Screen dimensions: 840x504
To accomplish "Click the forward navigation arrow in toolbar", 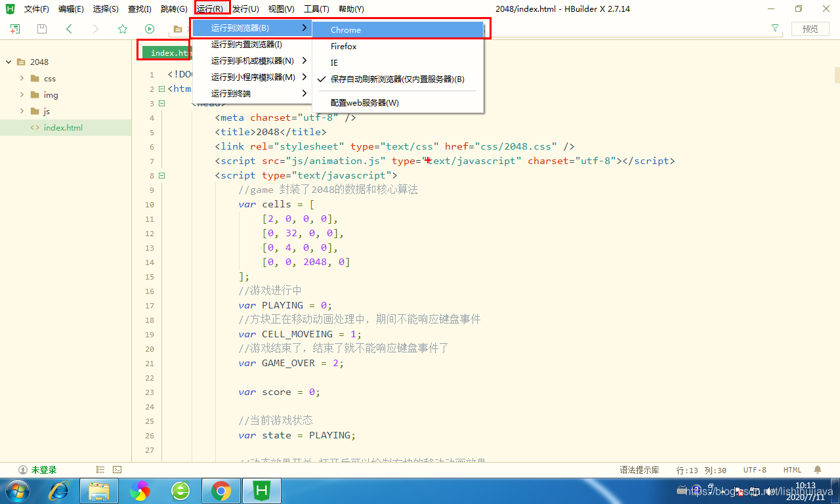I will [96, 29].
